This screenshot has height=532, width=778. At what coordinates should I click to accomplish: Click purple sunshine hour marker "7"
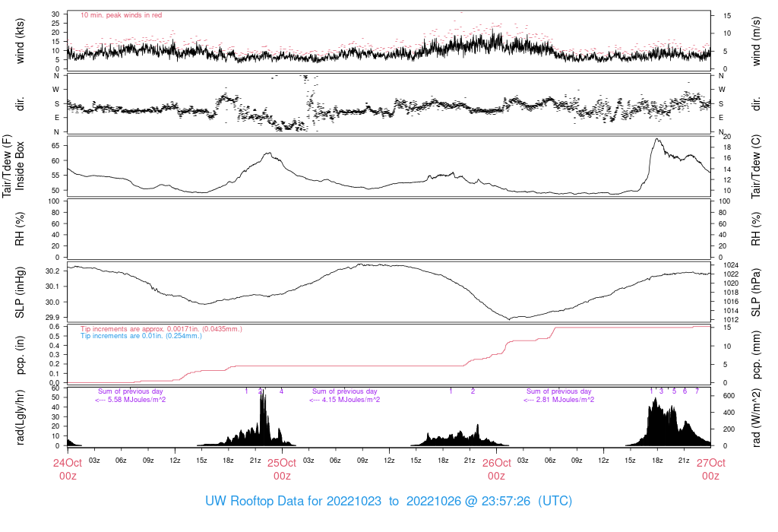(x=697, y=391)
